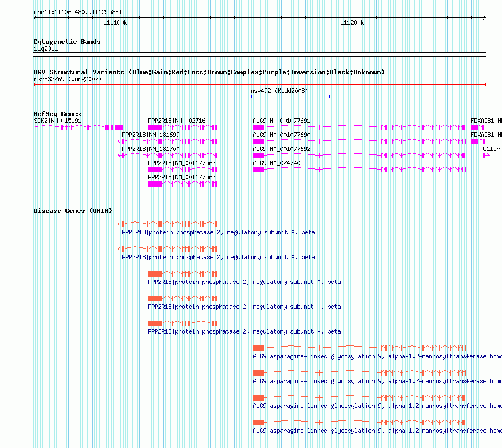Click the ALG9|NM_001077691 transcript label
This screenshot has height=448, width=502.
(x=281, y=121)
